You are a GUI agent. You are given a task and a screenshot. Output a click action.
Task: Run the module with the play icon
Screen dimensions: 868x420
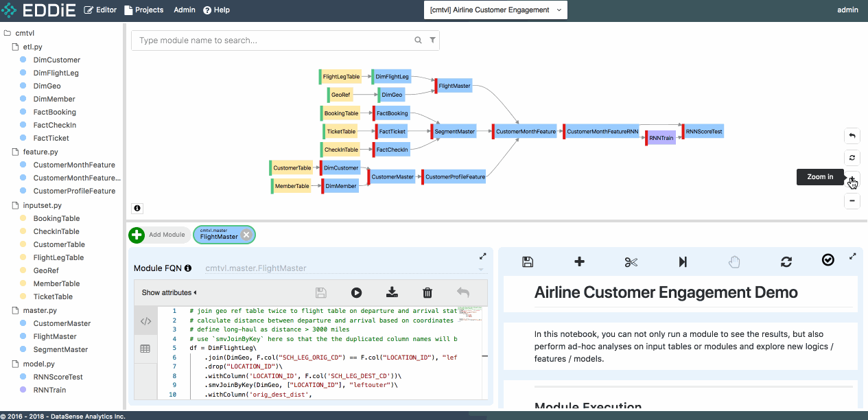click(x=356, y=293)
